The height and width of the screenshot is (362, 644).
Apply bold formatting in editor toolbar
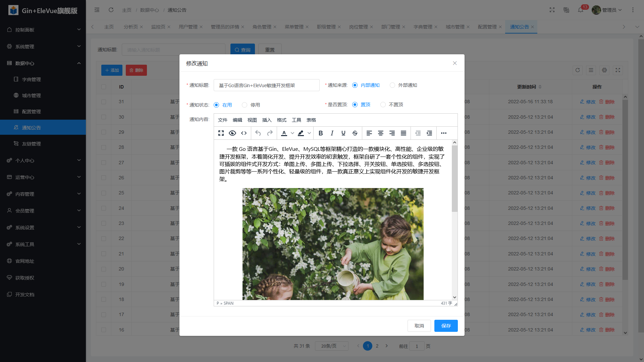pos(321,133)
